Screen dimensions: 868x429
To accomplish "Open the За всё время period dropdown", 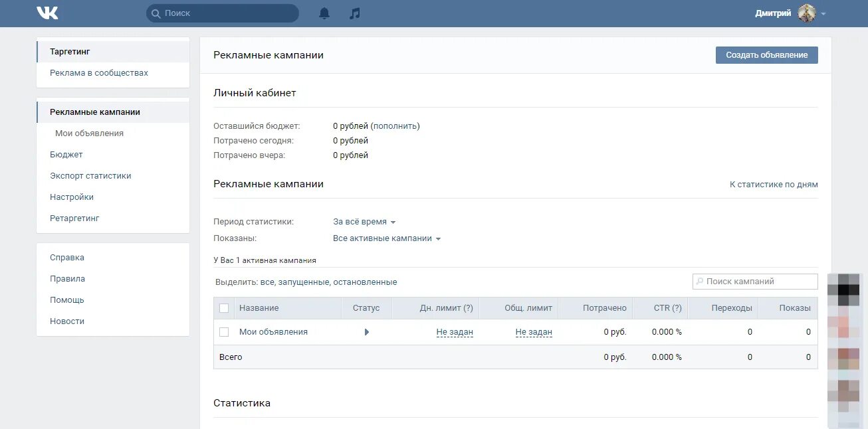I will [364, 222].
